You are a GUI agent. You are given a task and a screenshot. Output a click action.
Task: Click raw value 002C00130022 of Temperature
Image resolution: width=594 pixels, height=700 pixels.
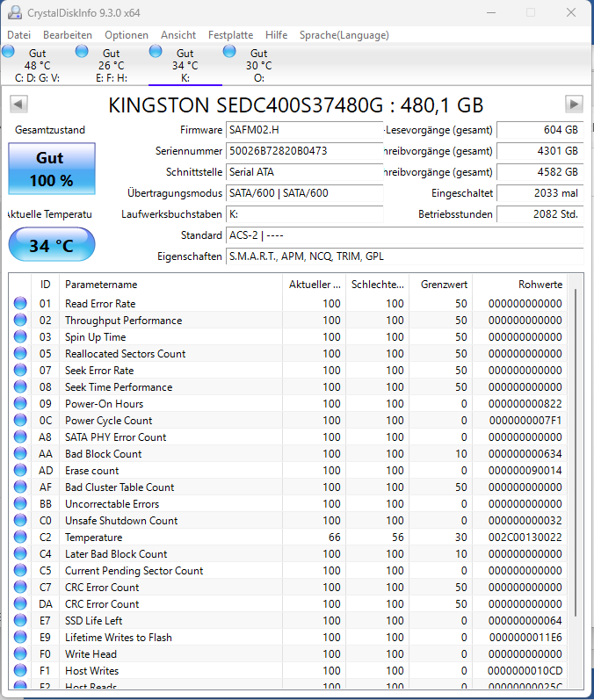(525, 537)
